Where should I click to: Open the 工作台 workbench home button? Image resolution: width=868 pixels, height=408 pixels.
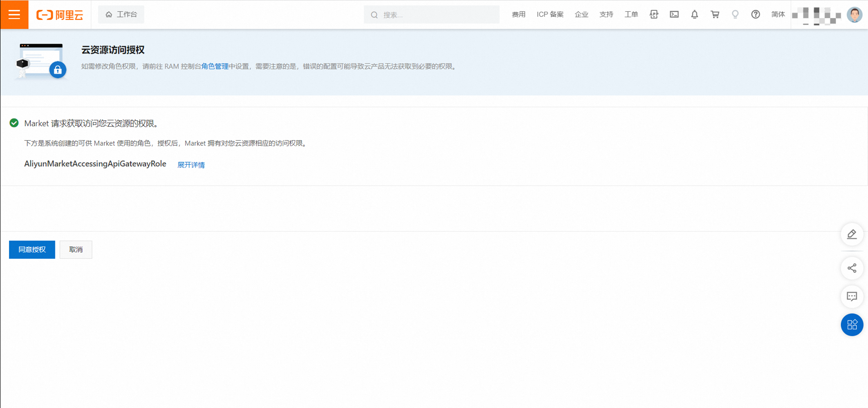(121, 15)
